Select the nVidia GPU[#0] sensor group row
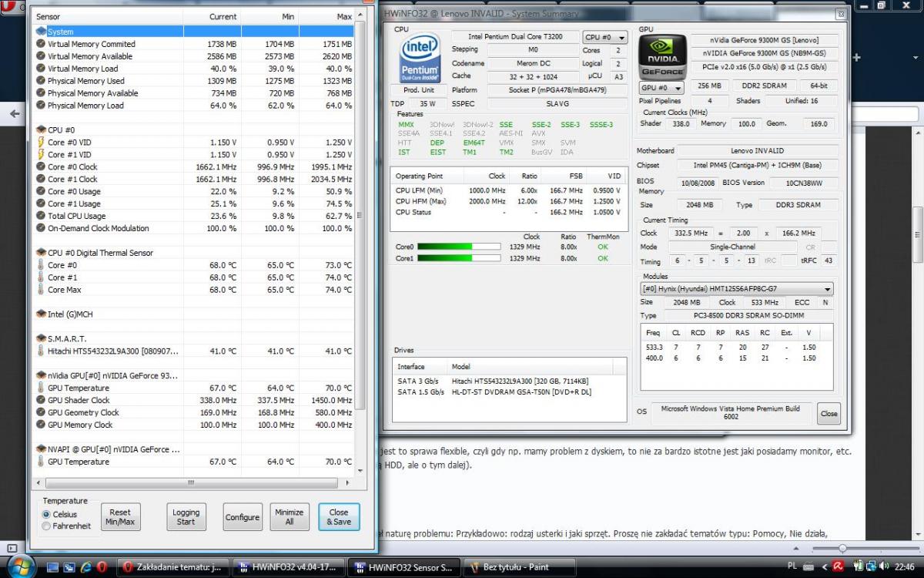The width and height of the screenshot is (924, 578). click(194, 375)
